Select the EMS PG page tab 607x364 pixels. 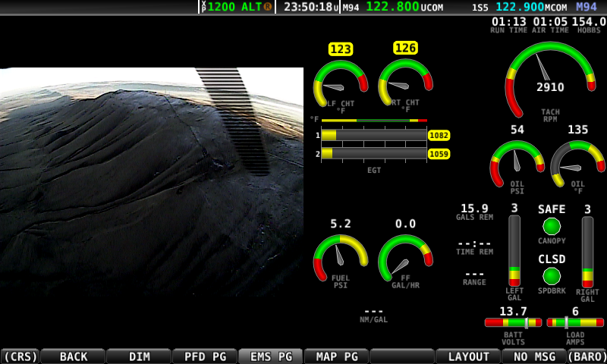click(x=271, y=356)
